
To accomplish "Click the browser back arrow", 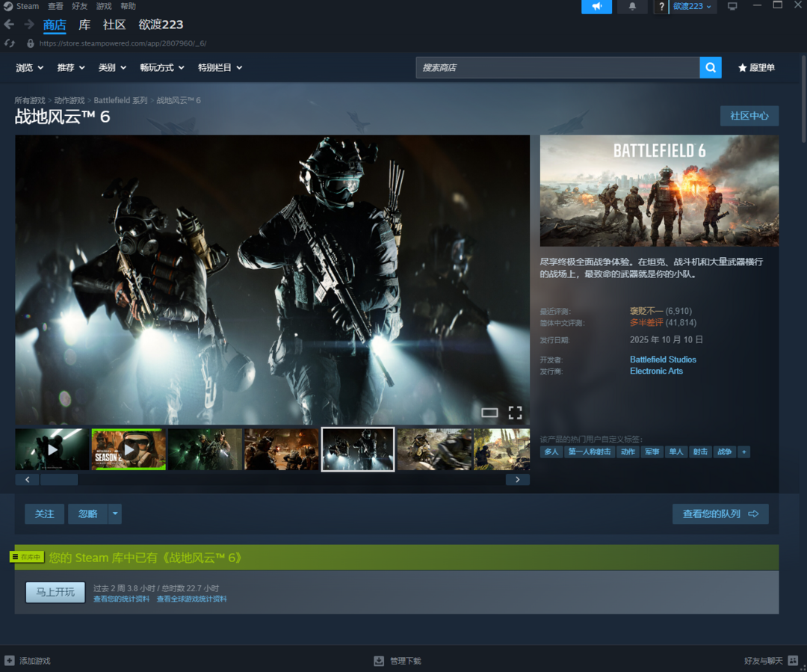I will pyautogui.click(x=9, y=25).
